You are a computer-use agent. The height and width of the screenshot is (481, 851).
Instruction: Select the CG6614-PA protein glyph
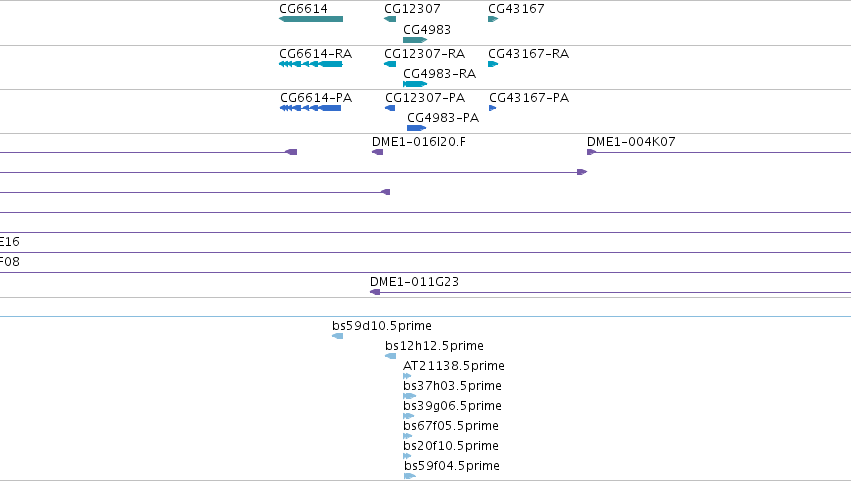pos(310,108)
